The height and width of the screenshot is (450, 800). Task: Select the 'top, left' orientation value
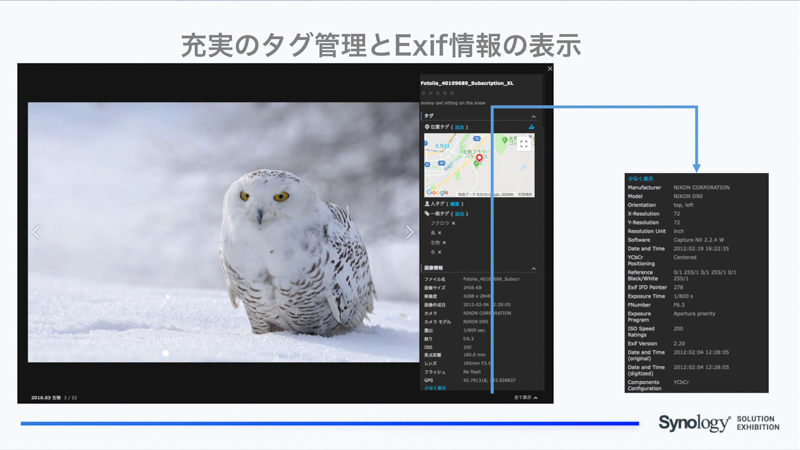pos(683,205)
